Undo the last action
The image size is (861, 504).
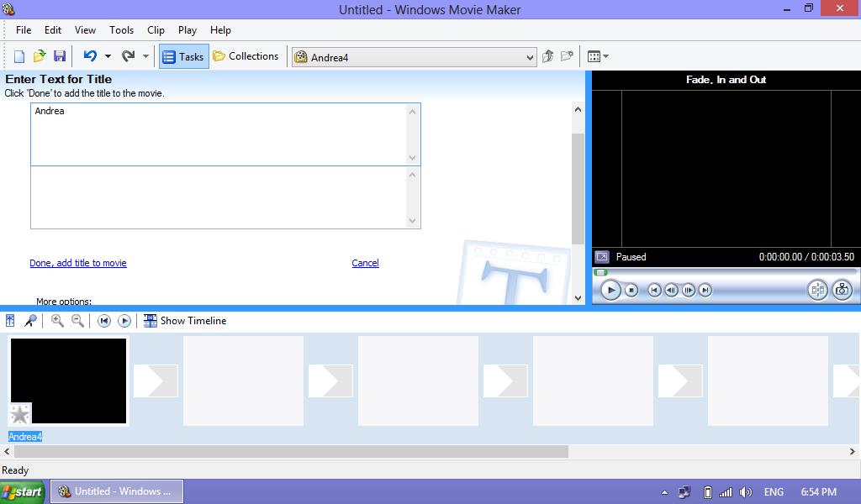[x=90, y=56]
